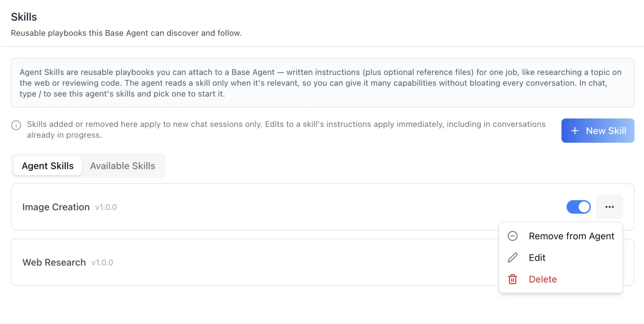Toggle off the Image Creation skill switch

coord(578,207)
